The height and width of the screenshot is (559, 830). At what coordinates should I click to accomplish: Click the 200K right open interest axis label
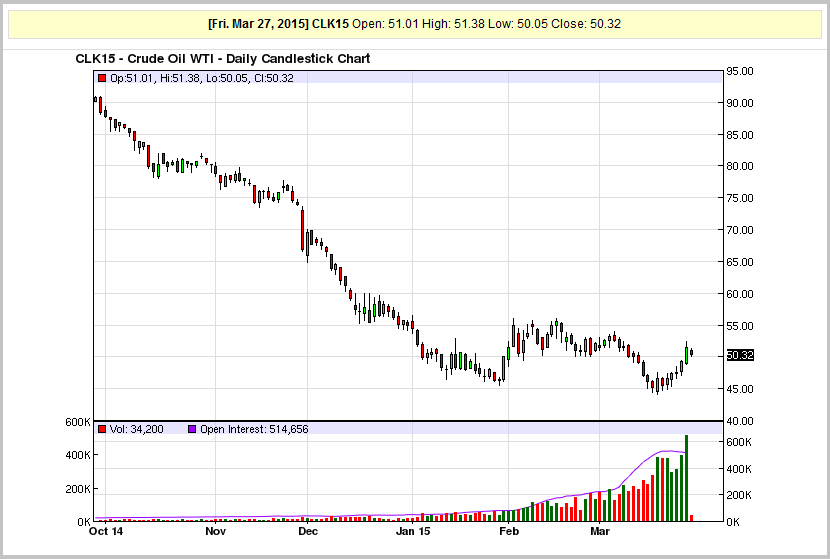tap(738, 495)
